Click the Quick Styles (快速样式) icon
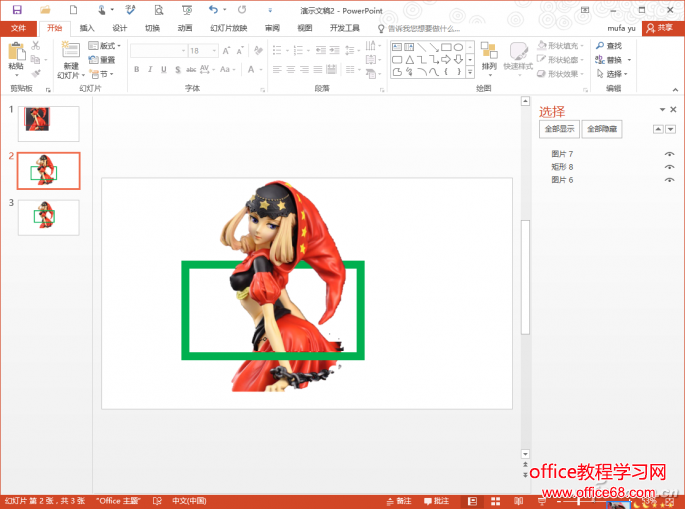685x509 pixels. pos(518,56)
